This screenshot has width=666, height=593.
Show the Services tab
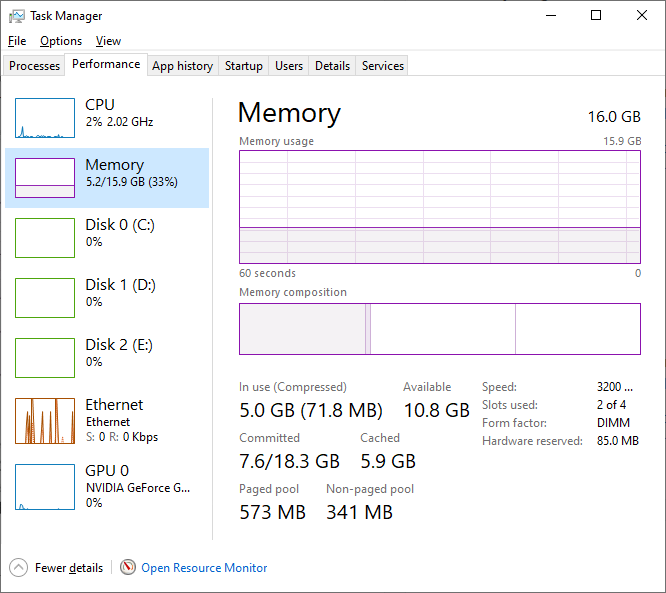pos(383,66)
